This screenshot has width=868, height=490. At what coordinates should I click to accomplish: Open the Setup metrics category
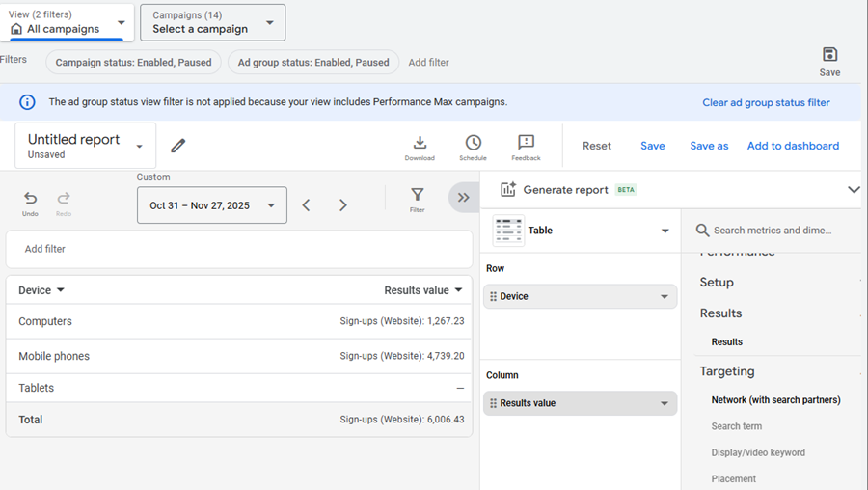[x=717, y=283]
